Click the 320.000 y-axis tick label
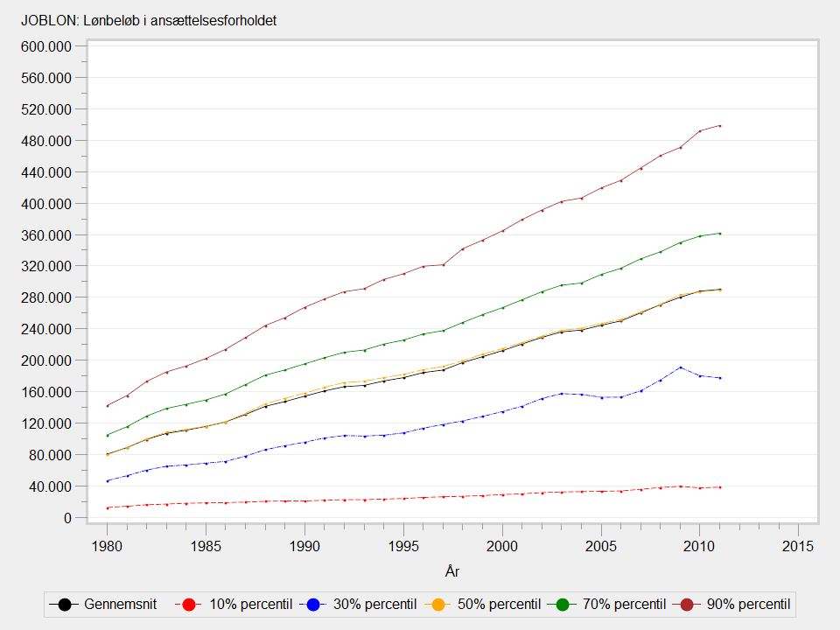 pos(45,266)
